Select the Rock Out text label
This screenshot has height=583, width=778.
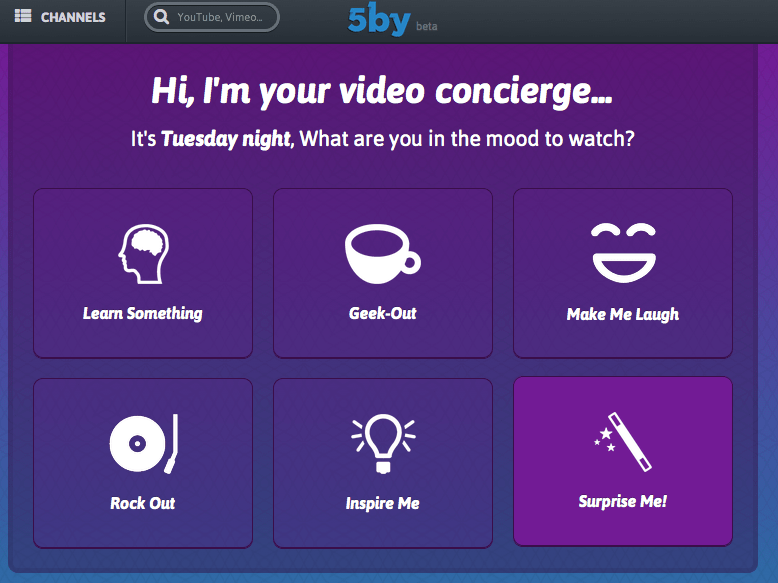(143, 503)
